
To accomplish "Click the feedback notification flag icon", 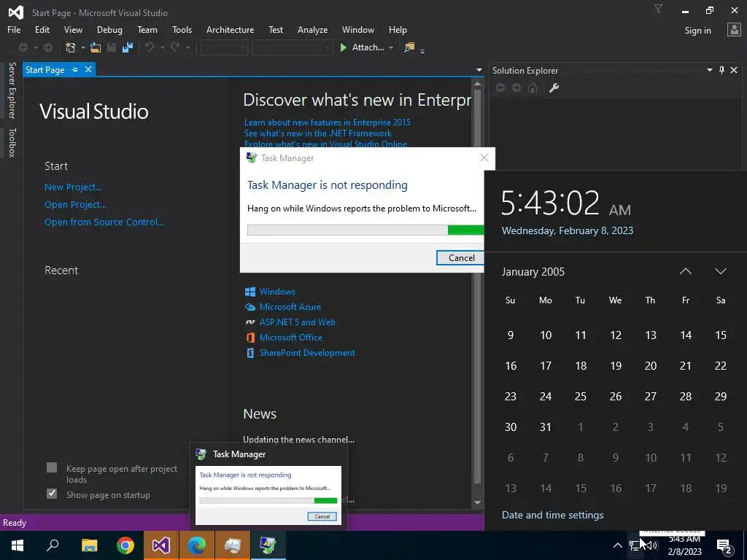I will tap(658, 9).
